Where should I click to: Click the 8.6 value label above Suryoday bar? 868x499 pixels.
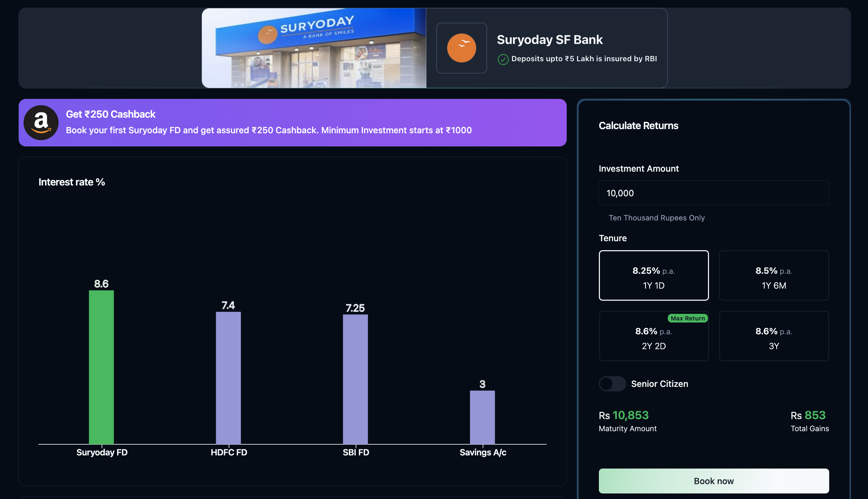[x=101, y=284]
